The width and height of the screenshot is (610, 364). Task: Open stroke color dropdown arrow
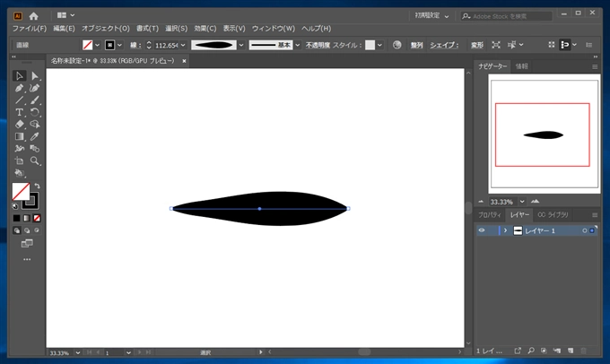tap(120, 45)
